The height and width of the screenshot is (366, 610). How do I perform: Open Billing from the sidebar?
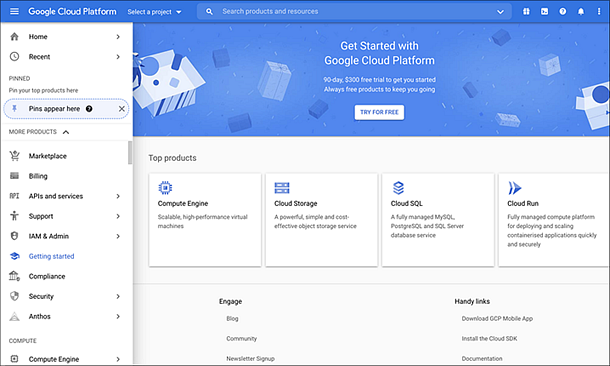38,176
